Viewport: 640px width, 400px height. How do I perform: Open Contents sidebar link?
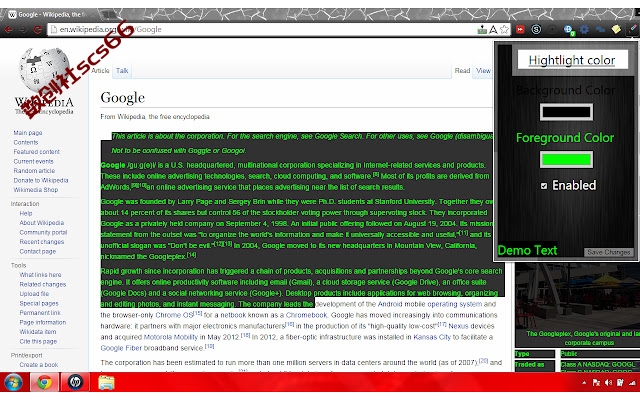click(x=26, y=142)
